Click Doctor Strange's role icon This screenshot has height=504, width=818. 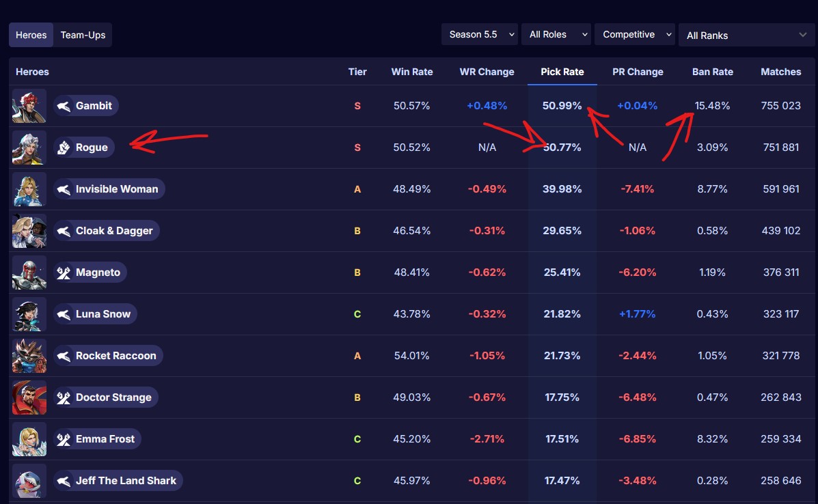click(64, 397)
